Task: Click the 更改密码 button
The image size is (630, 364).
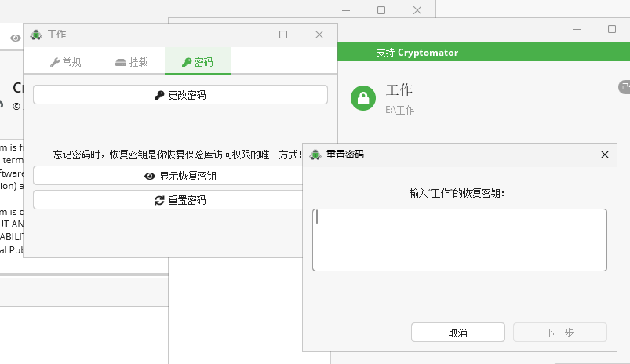Action: [180, 95]
